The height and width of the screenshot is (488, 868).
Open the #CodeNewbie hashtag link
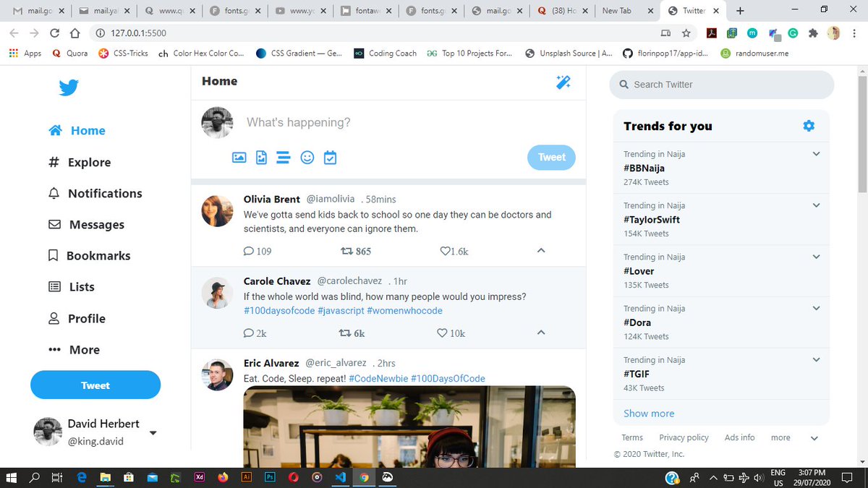378,379
